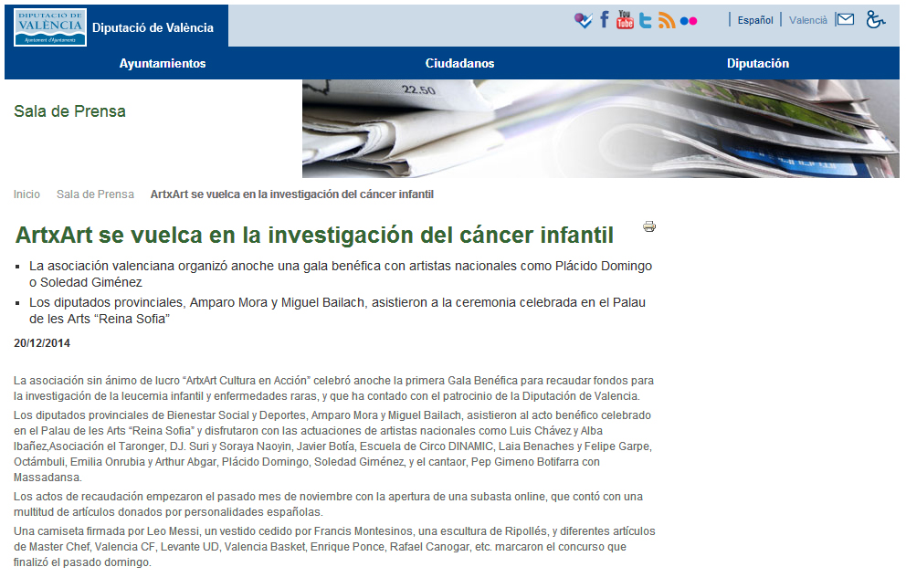Viewport: 906px width, 588px height.
Task: Open the Diputación menu
Action: point(758,64)
